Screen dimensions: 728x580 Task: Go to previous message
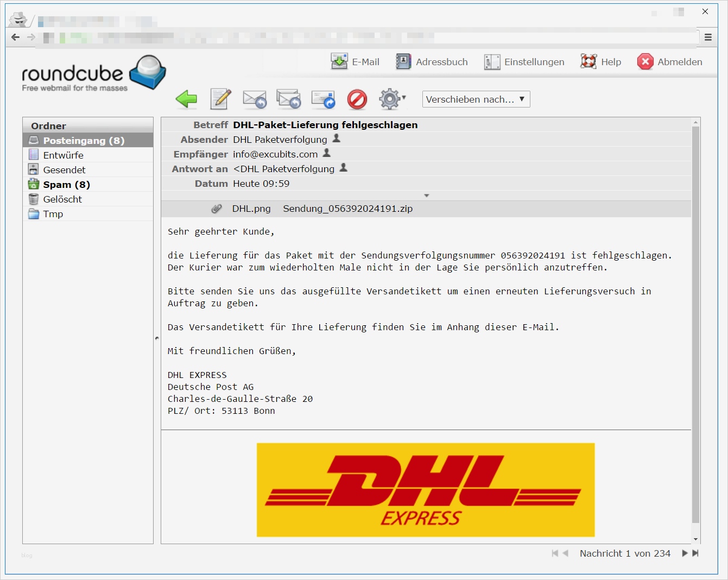click(x=566, y=553)
